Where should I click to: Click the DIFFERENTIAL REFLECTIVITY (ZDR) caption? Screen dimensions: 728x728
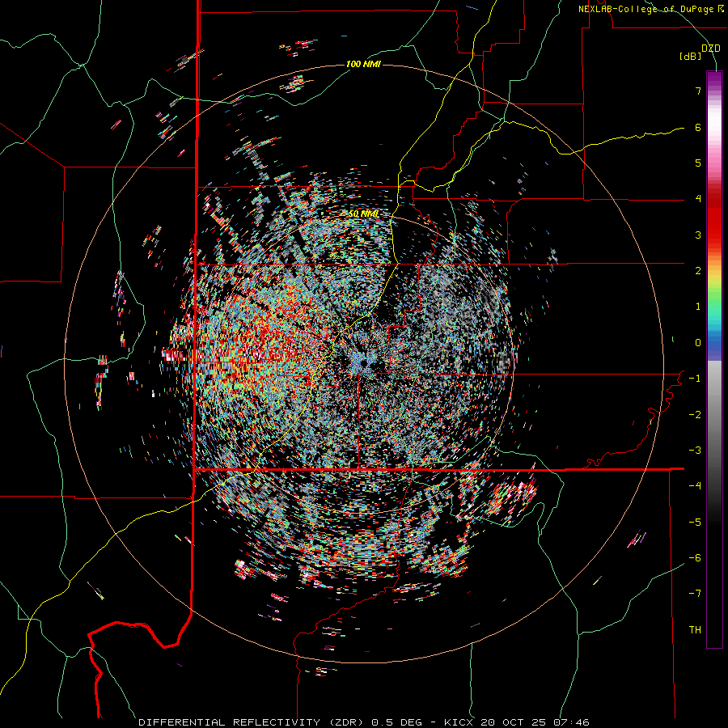coord(252,722)
